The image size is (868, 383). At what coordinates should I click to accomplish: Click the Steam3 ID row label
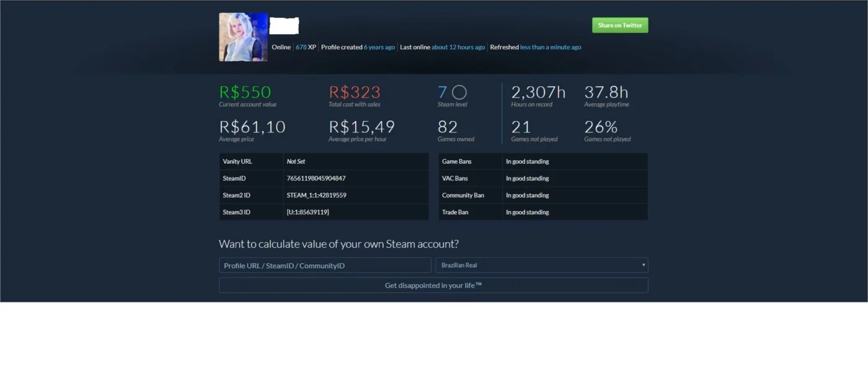[236, 212]
